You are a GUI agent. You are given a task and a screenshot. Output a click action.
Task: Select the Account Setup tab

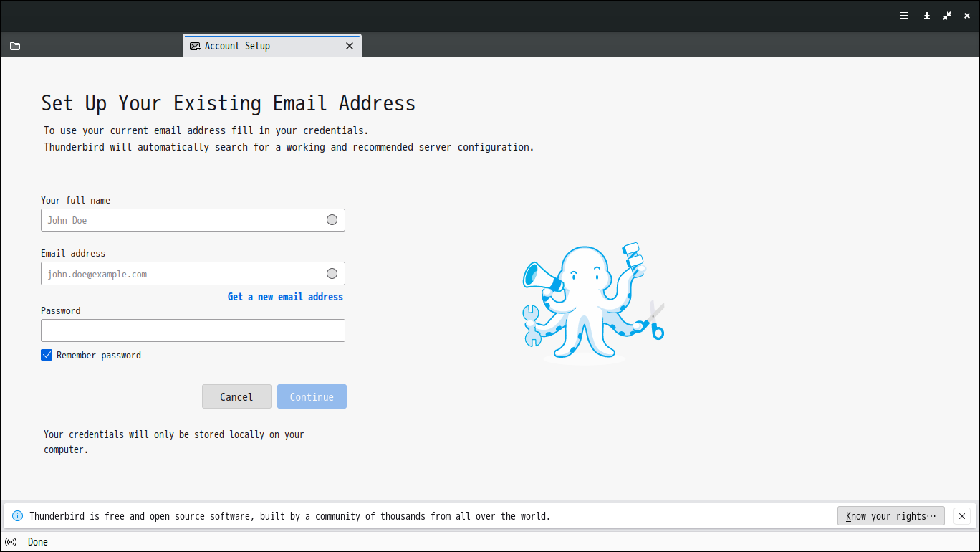[272, 46]
